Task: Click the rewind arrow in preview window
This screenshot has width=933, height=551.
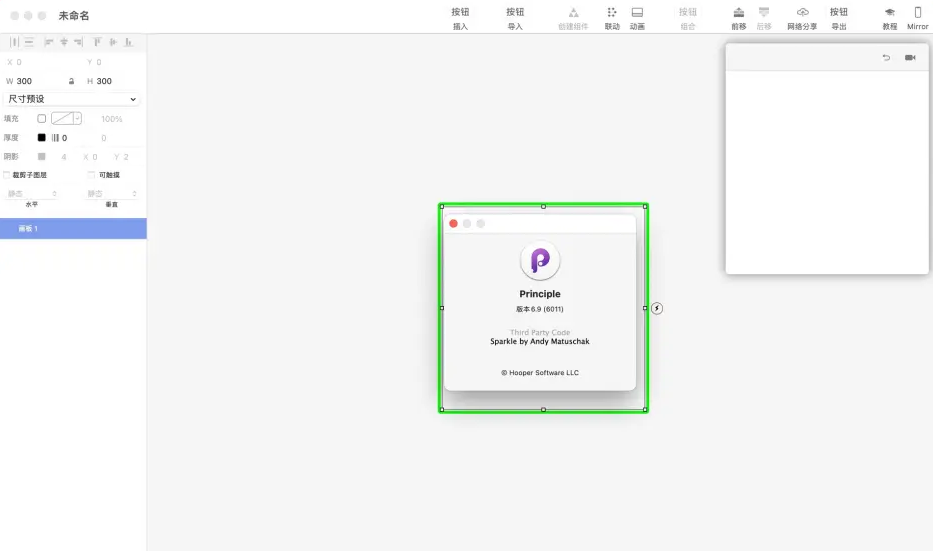Action: [886, 58]
